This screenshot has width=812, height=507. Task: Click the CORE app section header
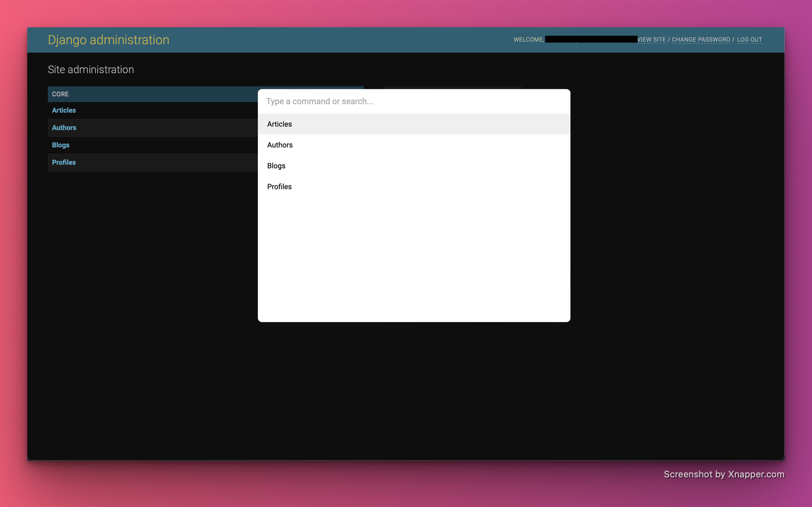click(x=60, y=94)
